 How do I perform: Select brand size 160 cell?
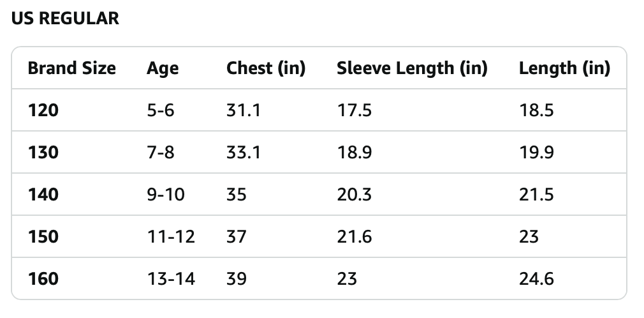coord(43,278)
